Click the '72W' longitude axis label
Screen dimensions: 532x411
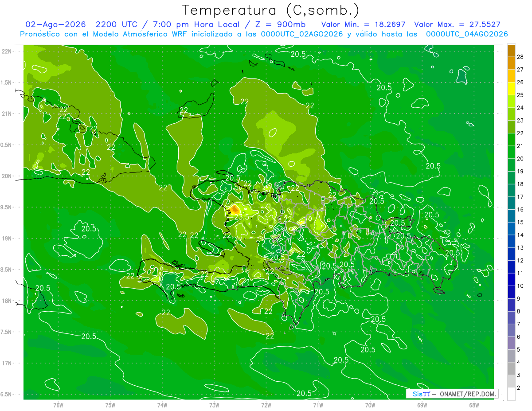[x=266, y=405]
